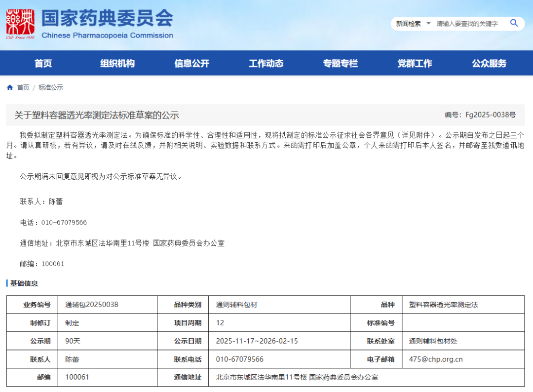Open the 专题专栏 navigation menu
This screenshot has height=392, width=533.
tap(340, 63)
